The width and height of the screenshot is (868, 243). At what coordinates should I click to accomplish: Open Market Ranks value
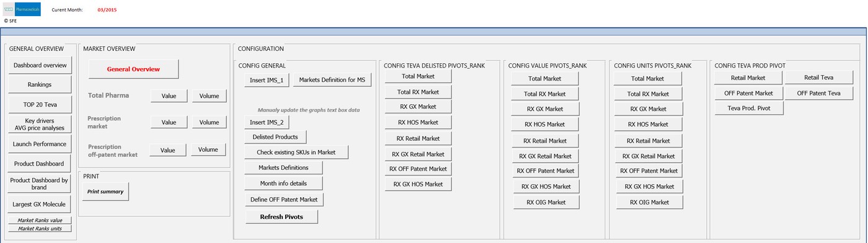(40, 220)
